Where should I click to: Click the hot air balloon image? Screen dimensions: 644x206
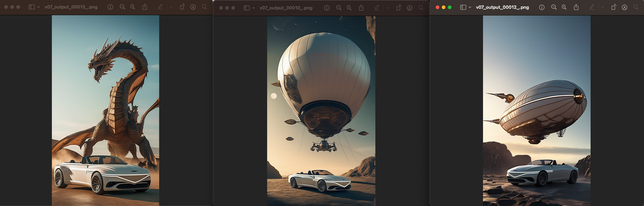coord(321,111)
